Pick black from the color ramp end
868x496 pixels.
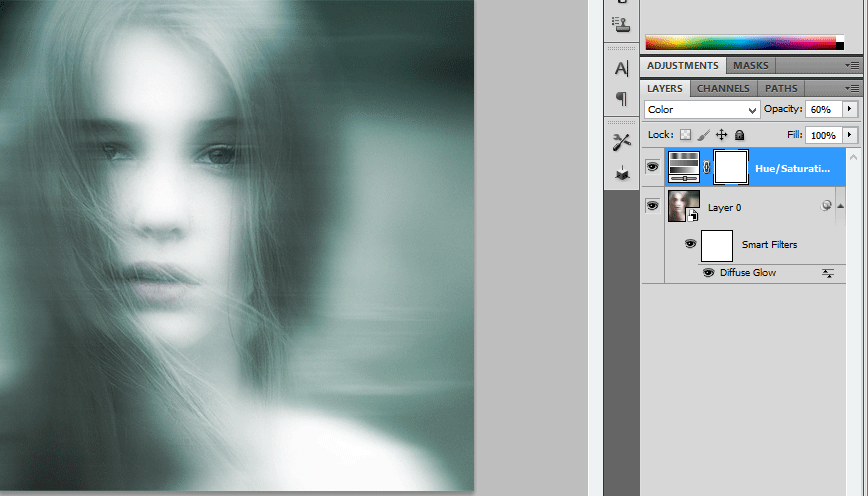(840, 46)
